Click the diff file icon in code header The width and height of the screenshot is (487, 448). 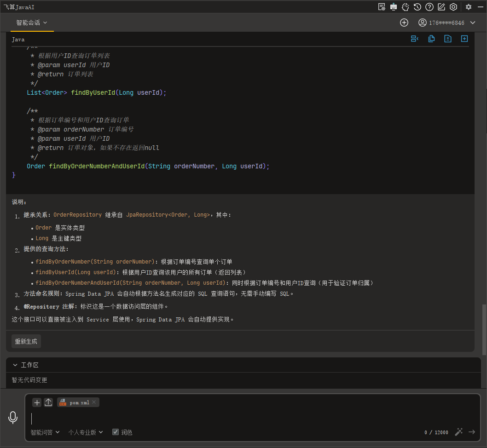[x=448, y=39]
